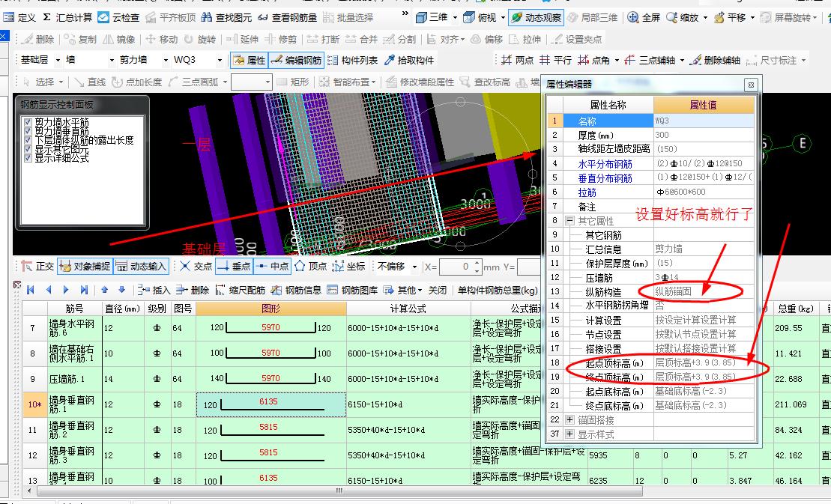The image size is (831, 504).
Task: Click 查改标高 button
Action: pyautogui.click(x=486, y=82)
